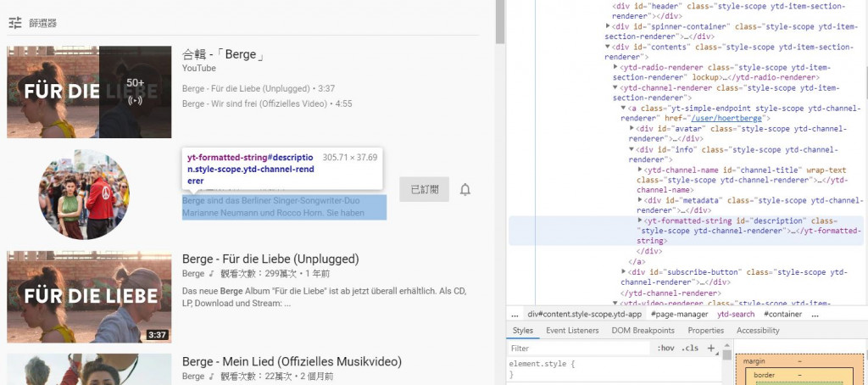Switch to the DOM Breakpoints tab
The height and width of the screenshot is (385, 868).
643,330
